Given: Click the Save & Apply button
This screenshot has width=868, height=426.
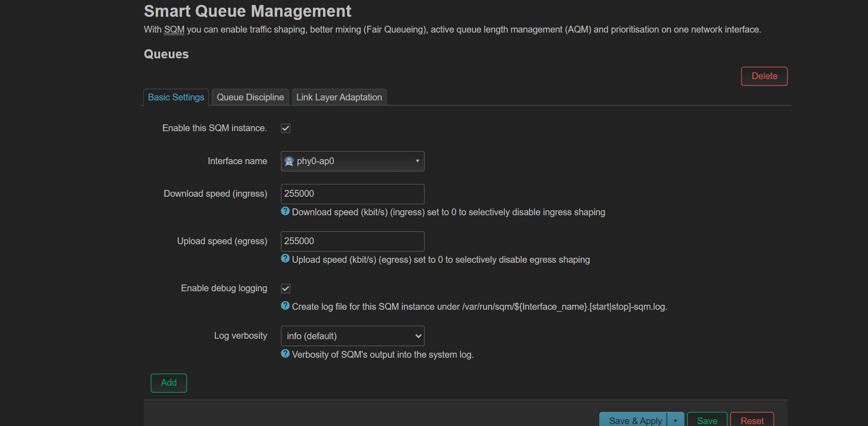Looking at the screenshot, I should 635,421.
